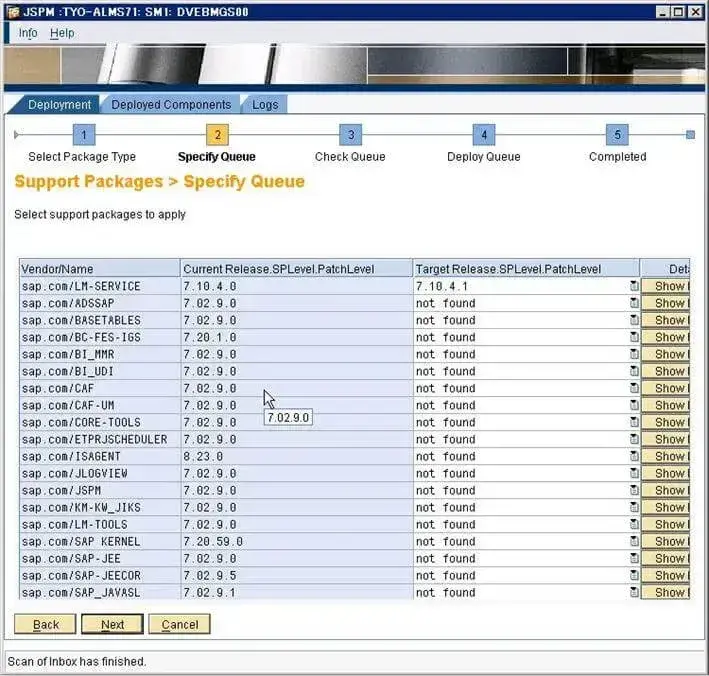Click the Back button
Screen dimensions: 709x676
point(45,624)
